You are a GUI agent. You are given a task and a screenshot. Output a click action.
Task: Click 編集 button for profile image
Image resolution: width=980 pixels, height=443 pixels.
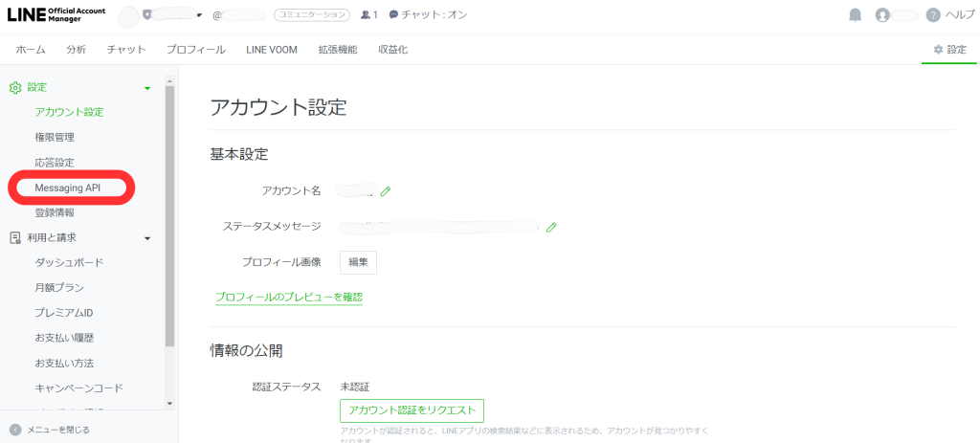(358, 262)
